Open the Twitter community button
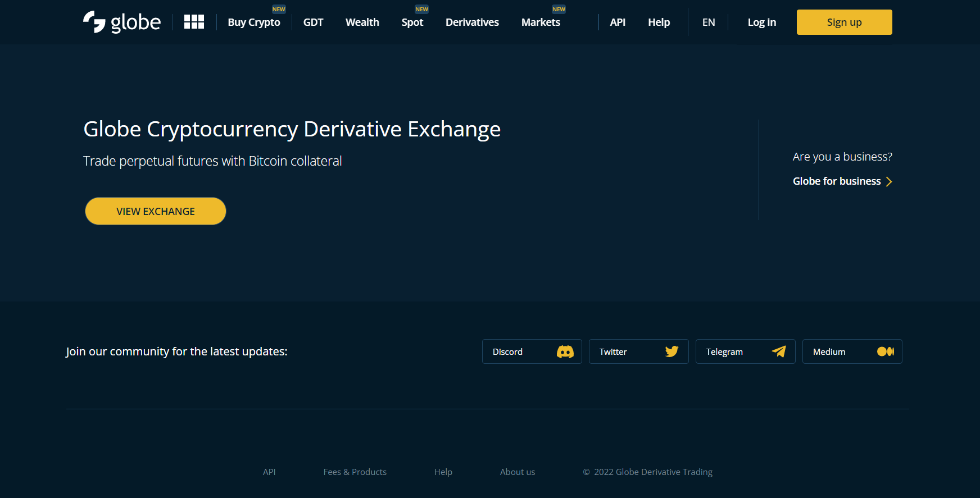980x498 pixels. pos(638,351)
